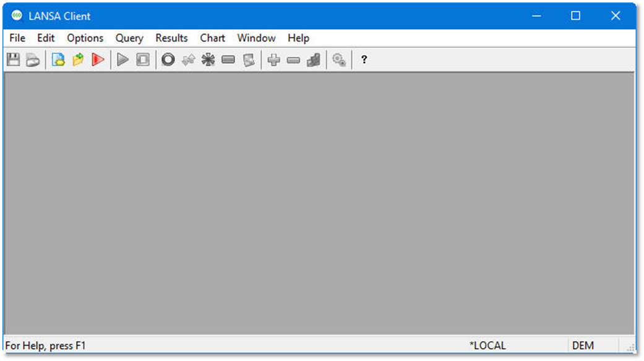The height and width of the screenshot is (361, 644).
Task: Click the up-down arrows sort icon
Action: [x=189, y=60]
